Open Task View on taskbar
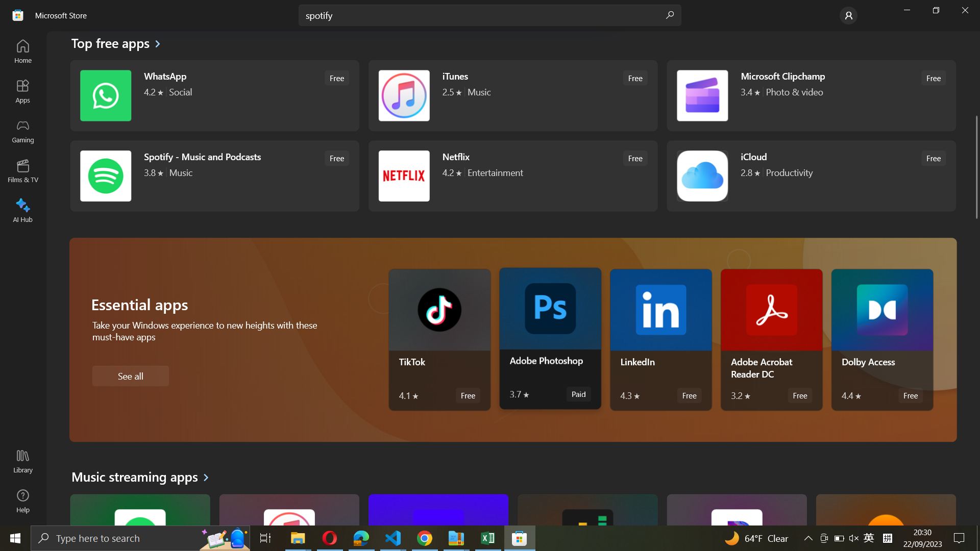Image resolution: width=980 pixels, height=551 pixels. pos(265,538)
